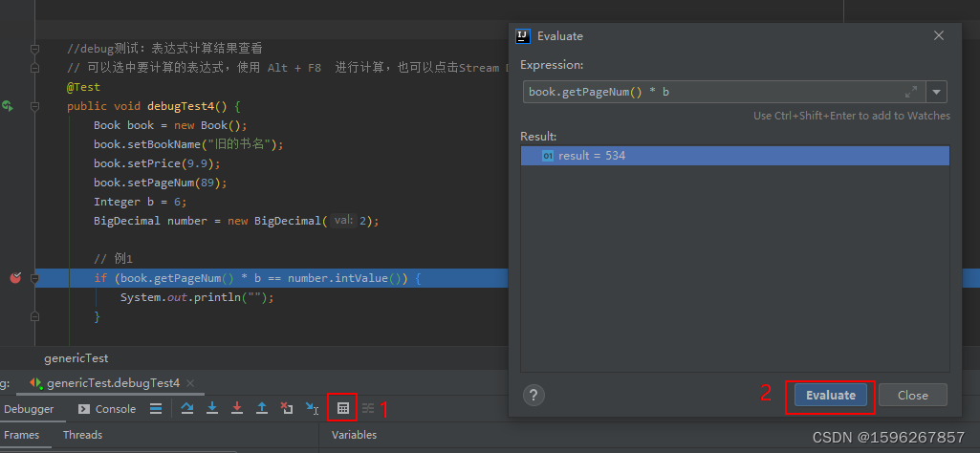Viewport: 980px width, 453px height.
Task: Click the 'Expression:' label
Action: pyautogui.click(x=552, y=65)
